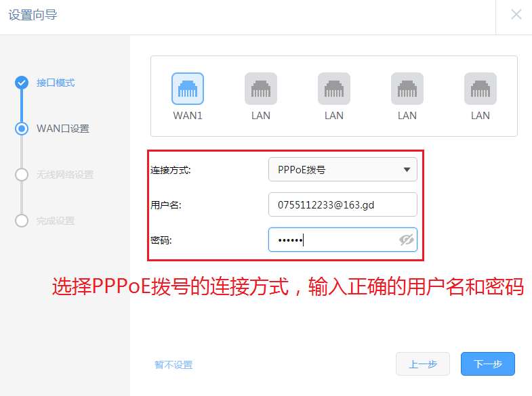Select the WAN1 port icon
This screenshot has height=396, width=532.
pyautogui.click(x=188, y=89)
